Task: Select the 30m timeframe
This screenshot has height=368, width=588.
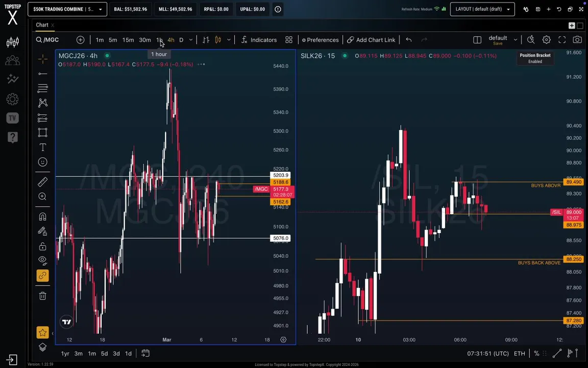Action: click(x=145, y=40)
